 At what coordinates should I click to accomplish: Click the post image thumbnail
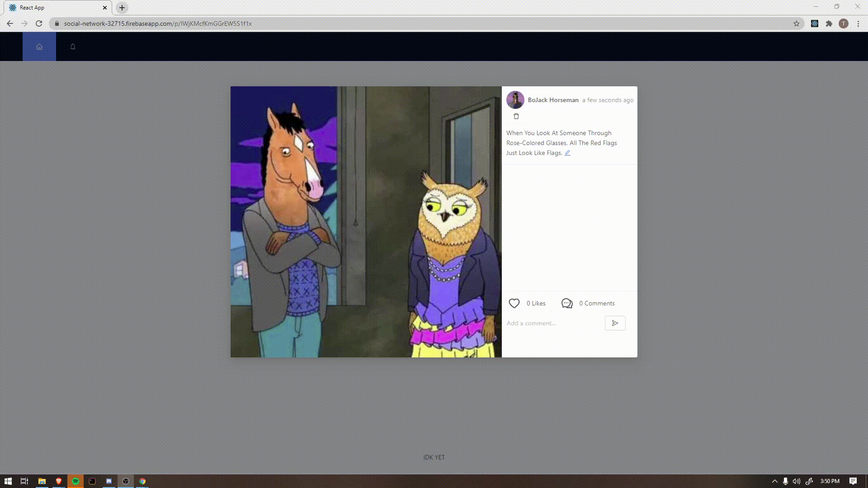pos(366,221)
